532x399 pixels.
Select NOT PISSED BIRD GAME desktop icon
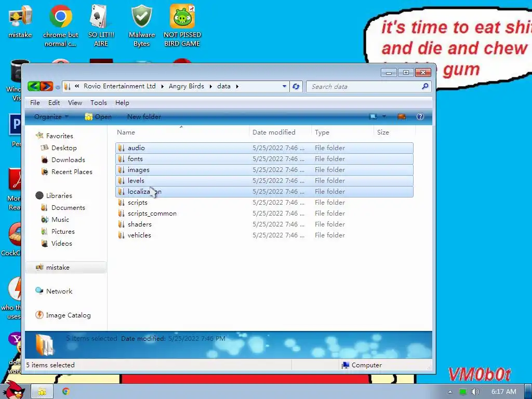pos(182,26)
